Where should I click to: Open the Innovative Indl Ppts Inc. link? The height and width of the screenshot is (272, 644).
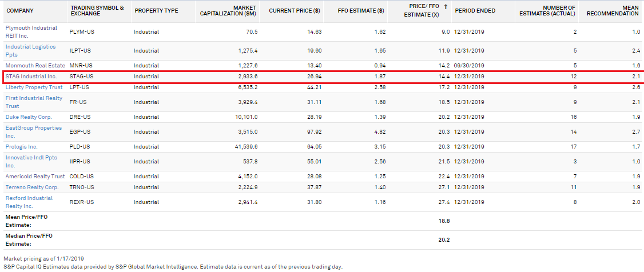coord(31,162)
